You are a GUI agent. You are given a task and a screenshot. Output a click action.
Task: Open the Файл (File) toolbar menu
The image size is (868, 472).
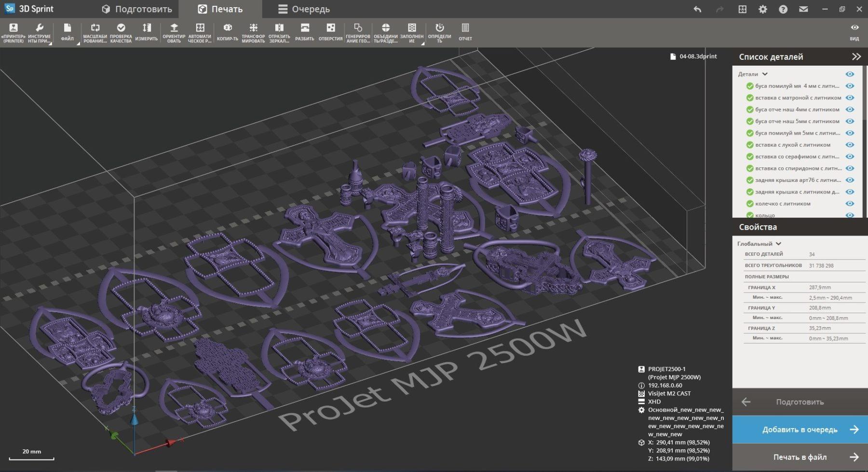tap(68, 33)
